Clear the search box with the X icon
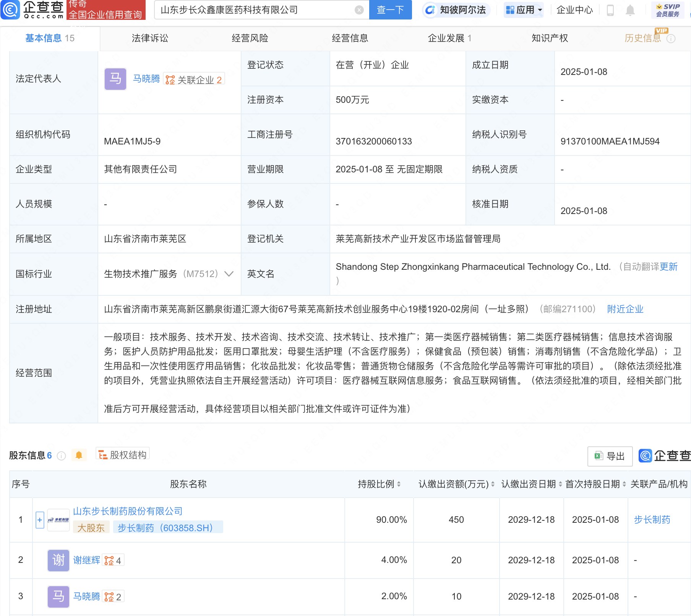This screenshot has height=616, width=691. pos(359,10)
